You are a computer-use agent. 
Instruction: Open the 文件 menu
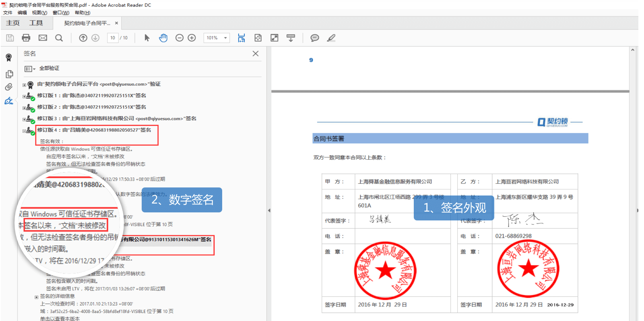click(x=8, y=12)
